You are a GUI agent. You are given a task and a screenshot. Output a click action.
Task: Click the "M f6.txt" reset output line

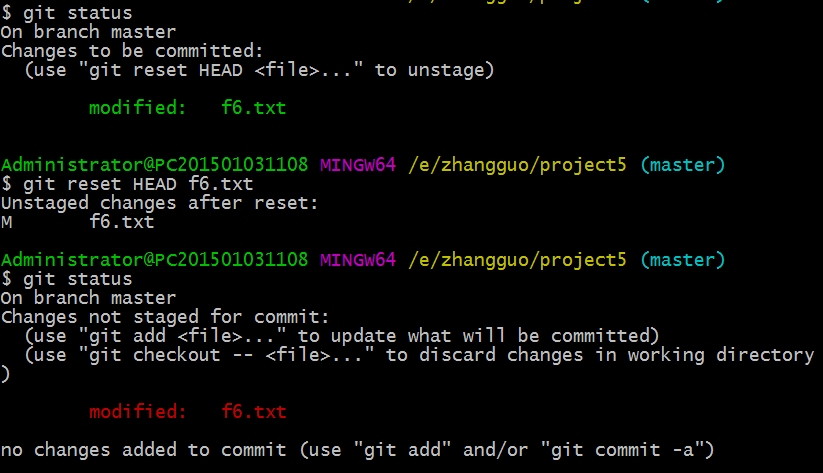point(78,222)
